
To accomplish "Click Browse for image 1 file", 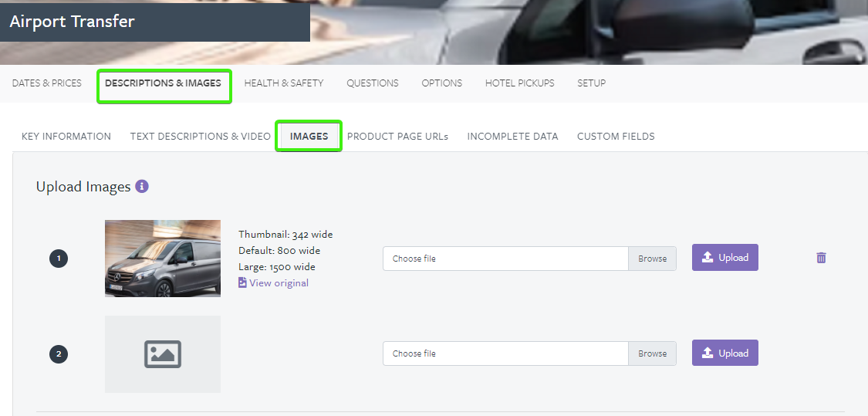I will (x=652, y=259).
